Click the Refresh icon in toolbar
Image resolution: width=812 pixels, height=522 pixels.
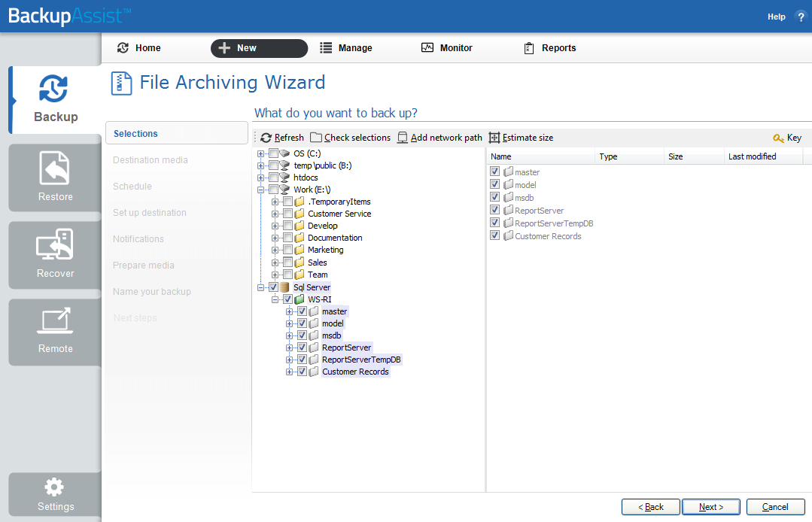266,138
